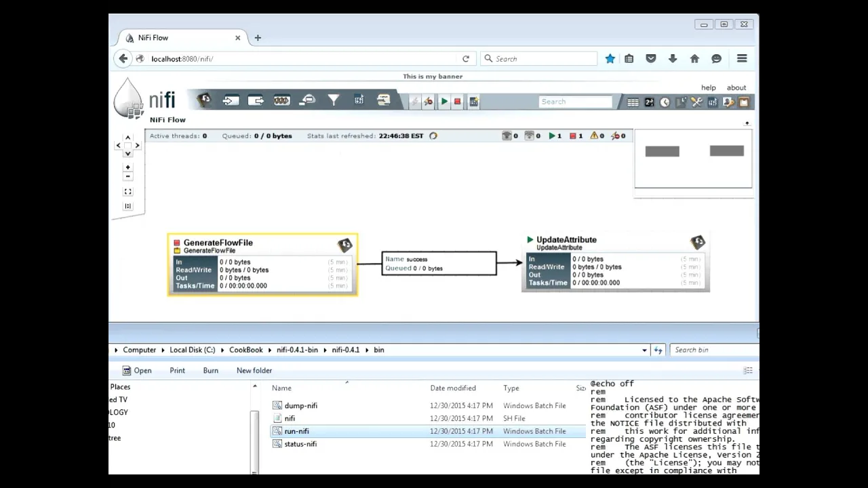Open the Users management icon

coord(729,102)
